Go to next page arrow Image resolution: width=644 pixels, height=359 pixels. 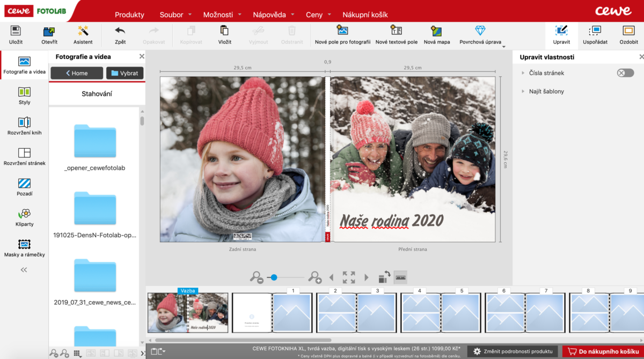tap(367, 277)
